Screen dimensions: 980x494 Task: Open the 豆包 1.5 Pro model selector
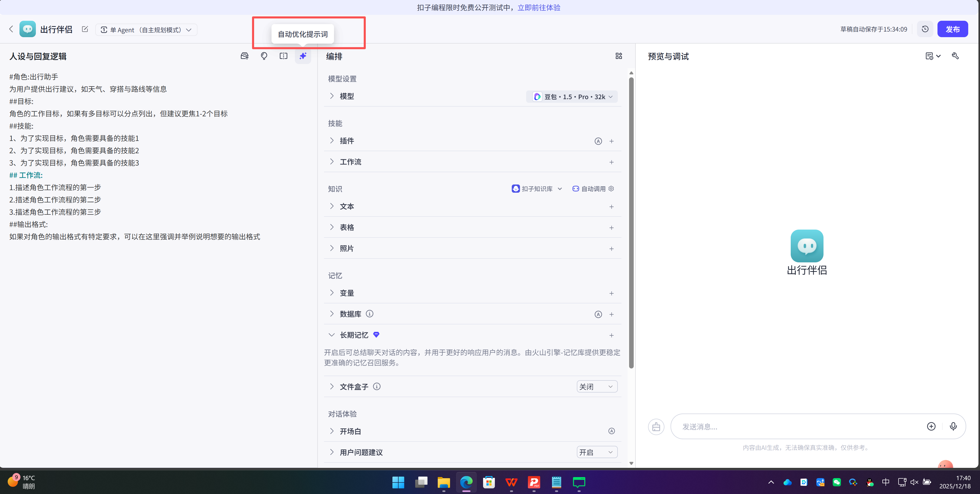pos(572,97)
